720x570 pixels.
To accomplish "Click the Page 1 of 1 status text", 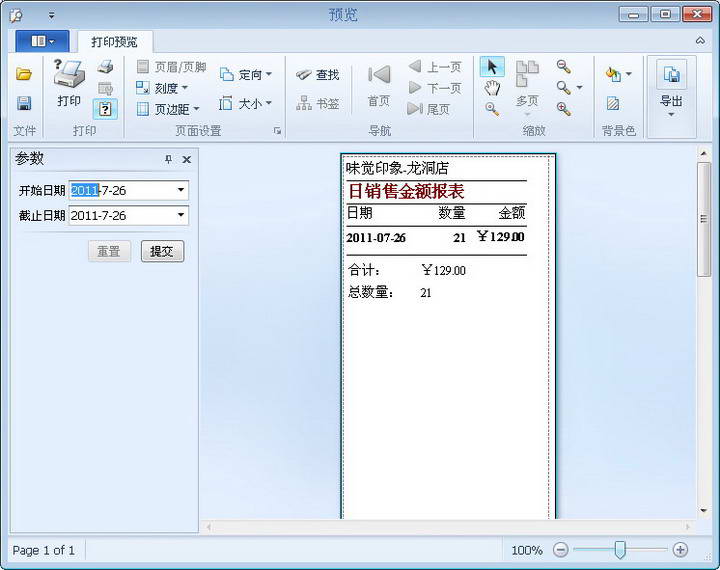I will pyautogui.click(x=44, y=550).
